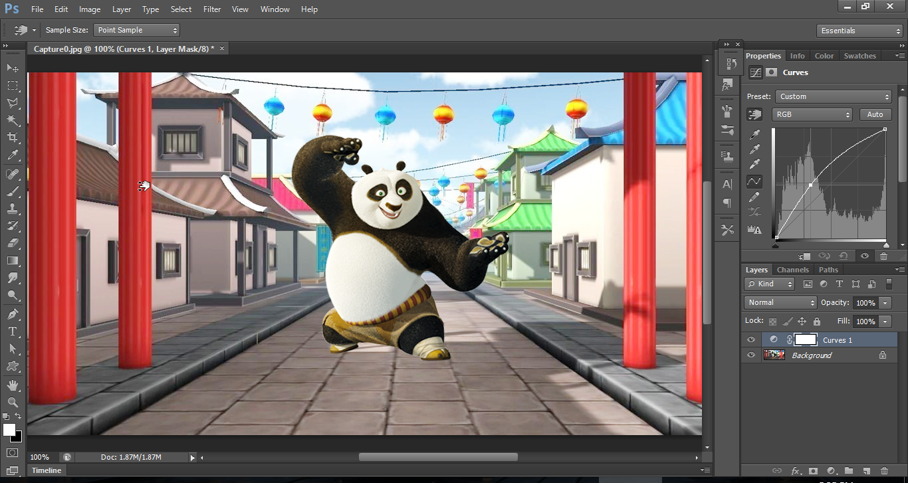Open the Curves Preset dropdown

click(x=833, y=97)
